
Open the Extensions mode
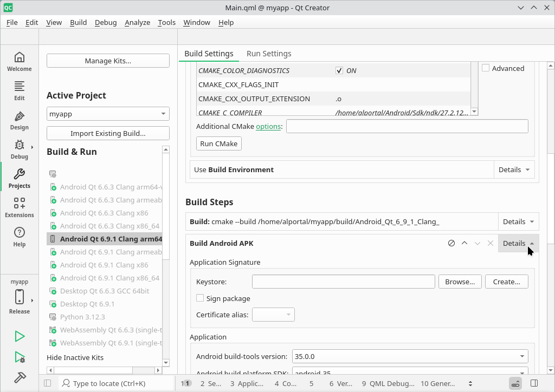click(x=20, y=208)
